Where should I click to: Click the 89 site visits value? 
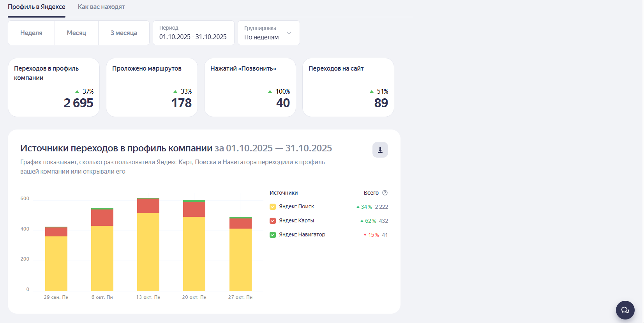point(381,103)
